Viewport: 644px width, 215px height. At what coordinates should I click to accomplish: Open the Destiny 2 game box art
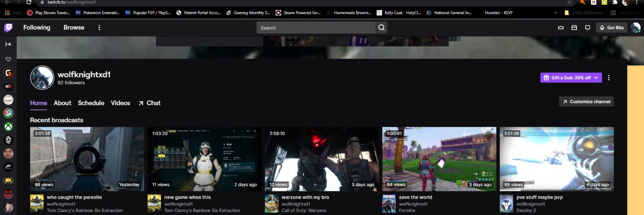click(x=507, y=204)
